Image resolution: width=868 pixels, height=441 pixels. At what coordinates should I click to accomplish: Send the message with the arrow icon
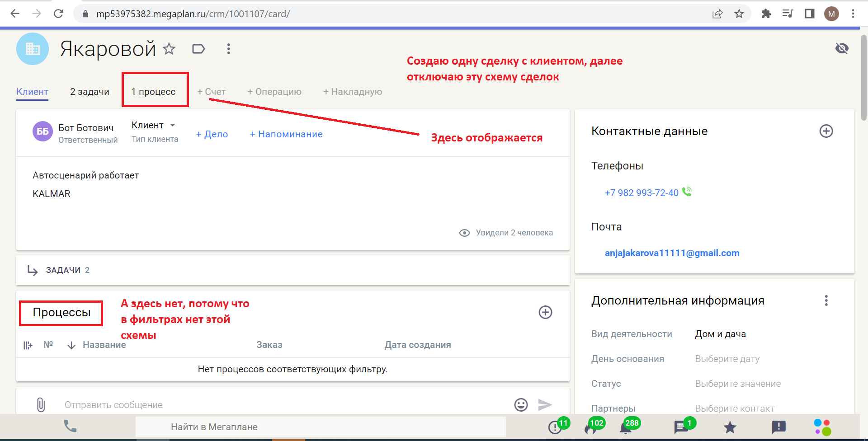coord(545,404)
